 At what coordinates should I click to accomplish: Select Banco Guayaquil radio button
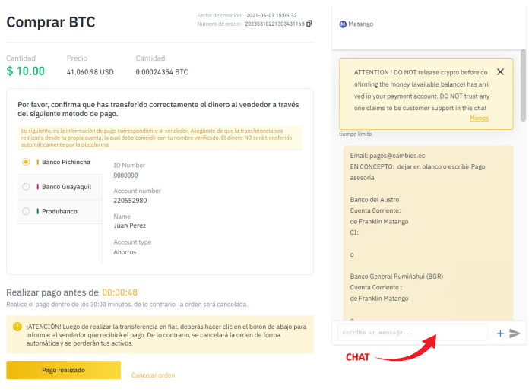click(x=26, y=187)
